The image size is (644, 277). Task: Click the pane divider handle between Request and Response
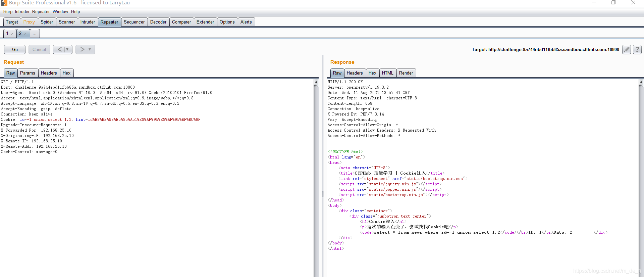pos(323,194)
